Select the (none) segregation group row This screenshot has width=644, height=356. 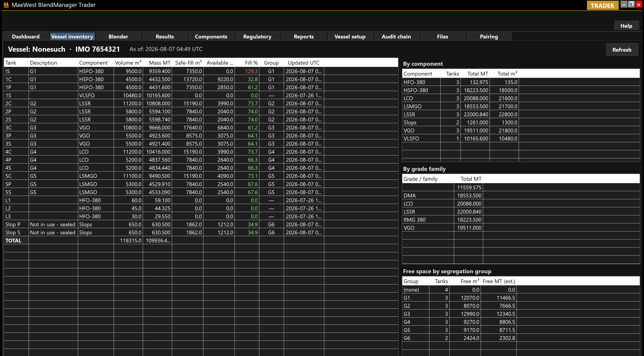pos(521,290)
